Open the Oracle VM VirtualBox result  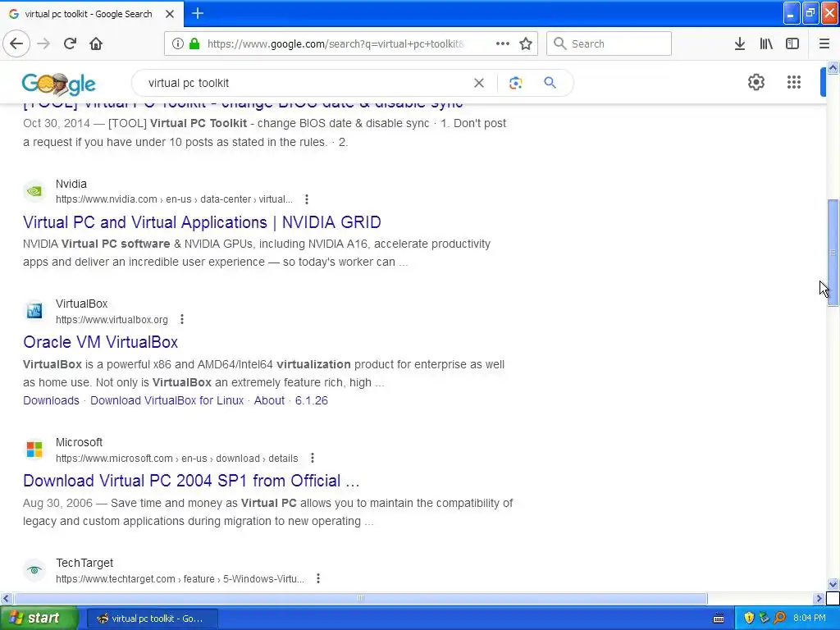[x=100, y=342]
